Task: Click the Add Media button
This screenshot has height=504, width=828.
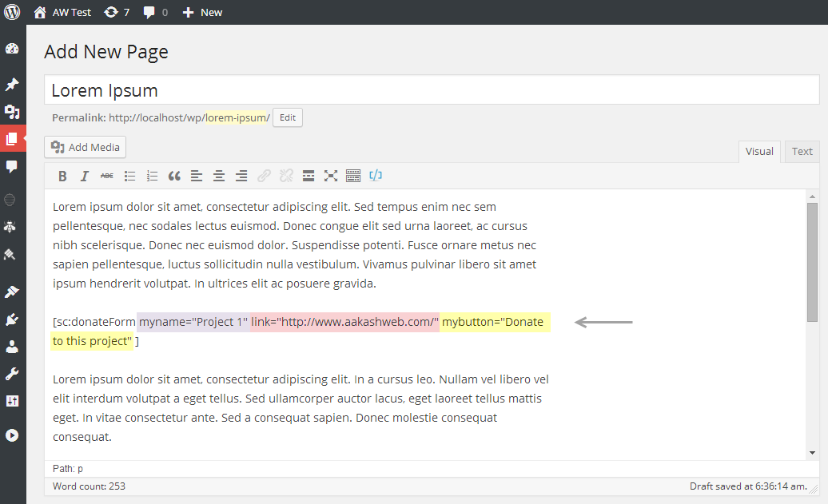Action: tap(85, 147)
